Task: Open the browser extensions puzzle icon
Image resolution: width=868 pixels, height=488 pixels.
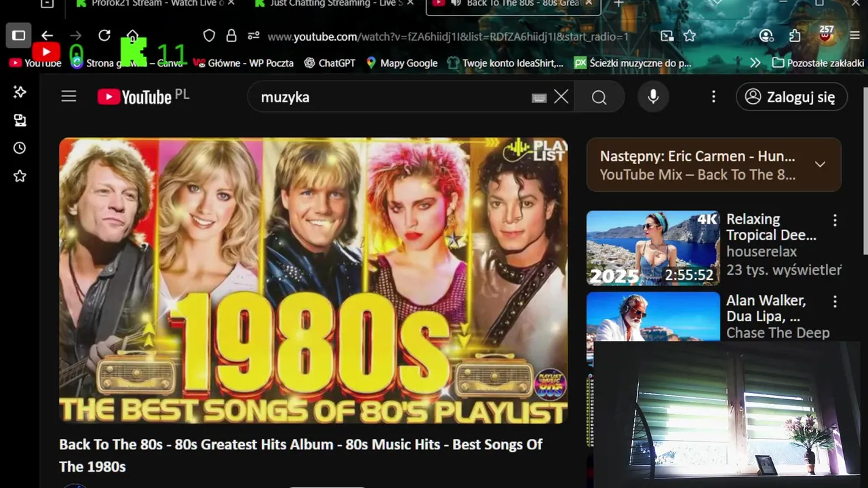Action: 795,36
